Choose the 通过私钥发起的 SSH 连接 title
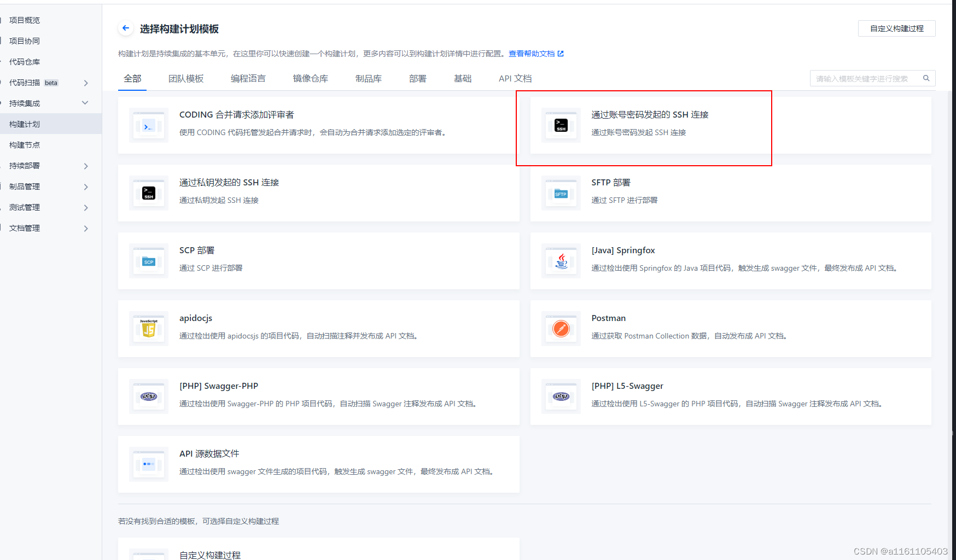 (229, 182)
